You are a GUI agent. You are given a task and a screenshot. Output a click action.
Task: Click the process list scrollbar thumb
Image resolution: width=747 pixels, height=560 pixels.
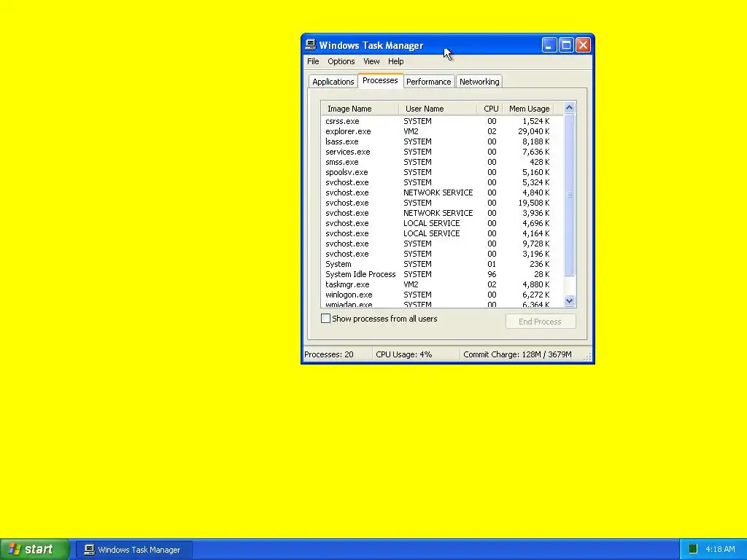569,195
